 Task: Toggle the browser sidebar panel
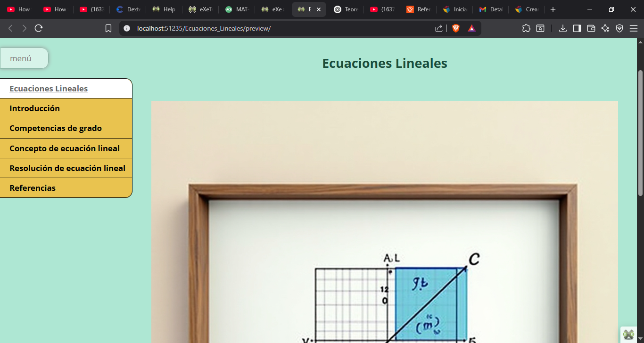(577, 28)
